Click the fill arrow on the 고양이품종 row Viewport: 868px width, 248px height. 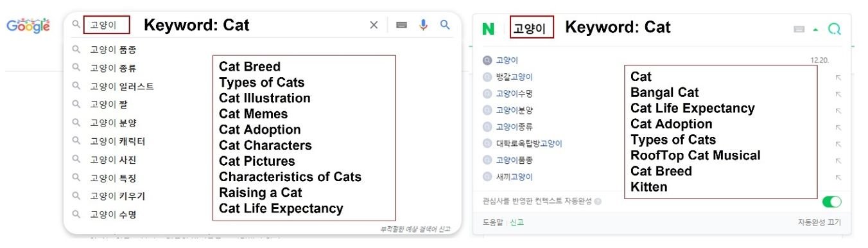coord(838,161)
